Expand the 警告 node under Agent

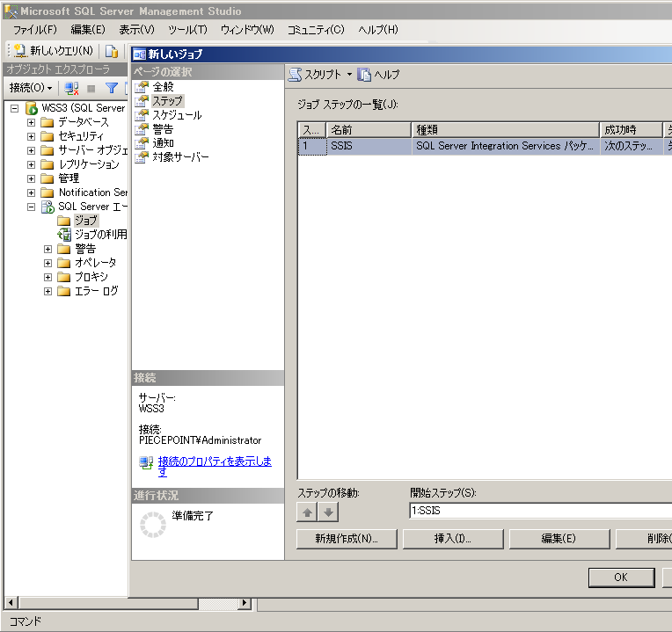coord(47,250)
